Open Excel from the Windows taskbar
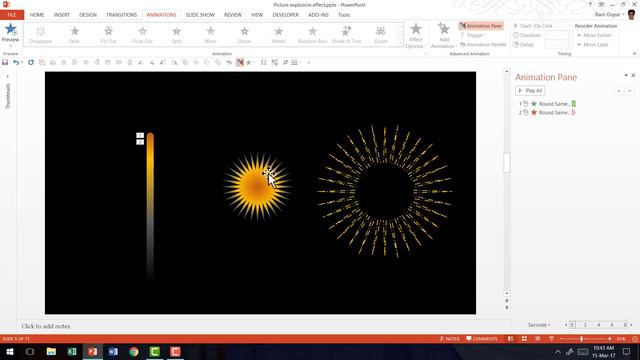 [72, 351]
